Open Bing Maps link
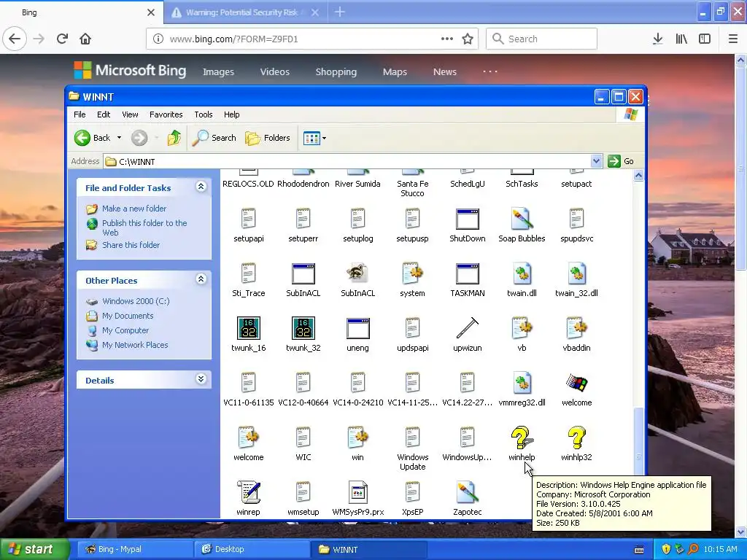Viewport: 747px width, 560px height. point(395,72)
